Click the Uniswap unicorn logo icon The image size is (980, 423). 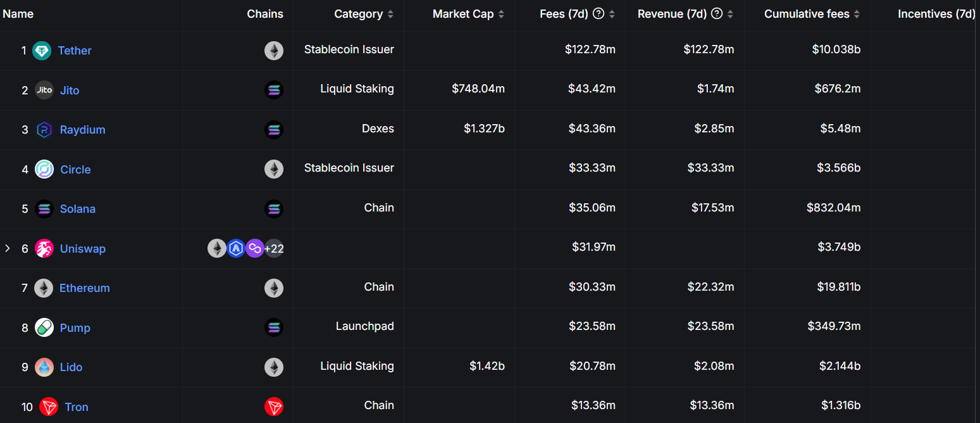pos(44,249)
